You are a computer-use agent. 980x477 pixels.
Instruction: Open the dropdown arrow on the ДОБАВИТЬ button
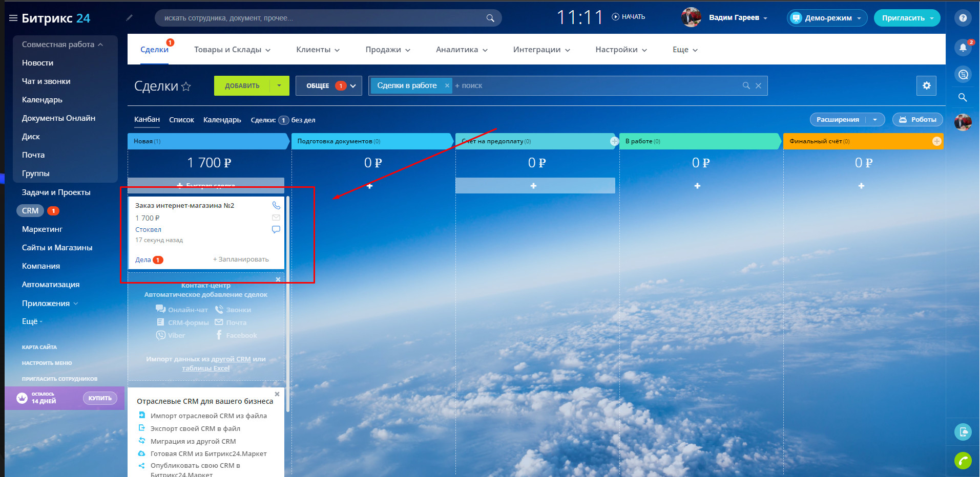[279, 85]
